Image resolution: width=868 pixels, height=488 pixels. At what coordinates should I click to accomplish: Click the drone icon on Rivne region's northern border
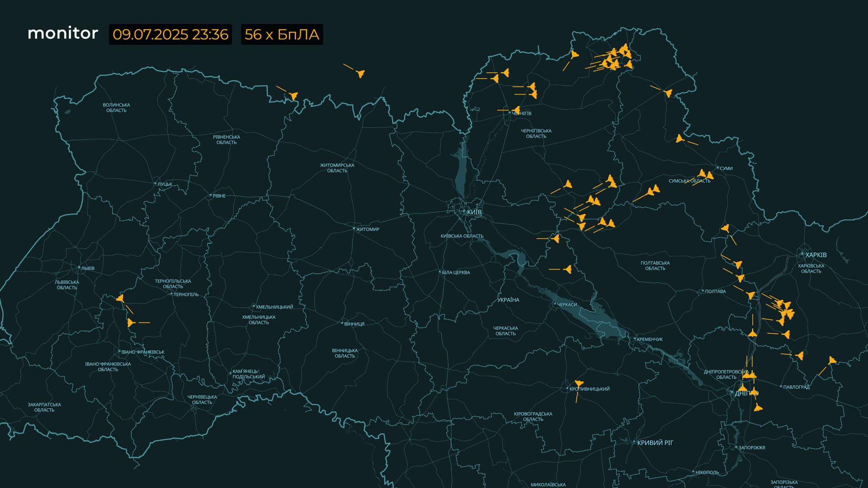point(293,95)
